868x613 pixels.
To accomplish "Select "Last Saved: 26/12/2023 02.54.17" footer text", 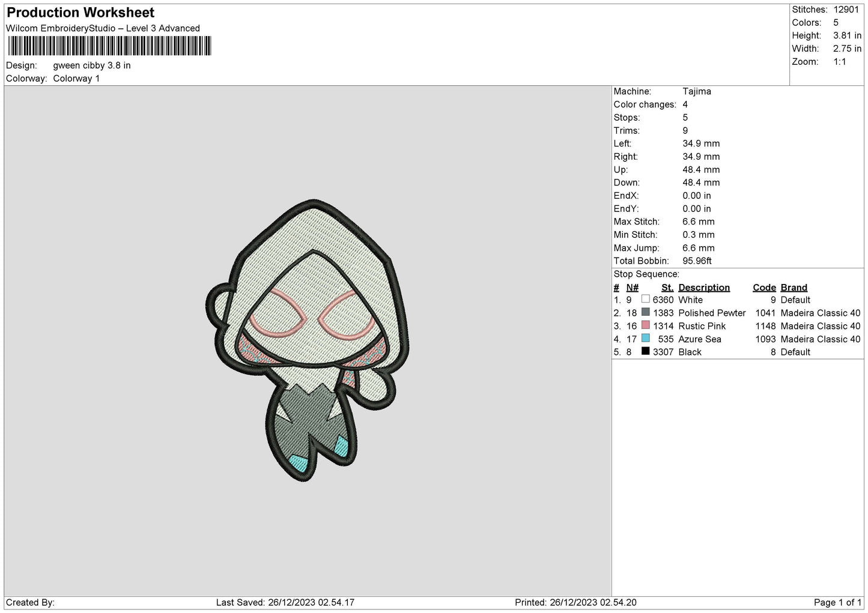I will point(285,602).
